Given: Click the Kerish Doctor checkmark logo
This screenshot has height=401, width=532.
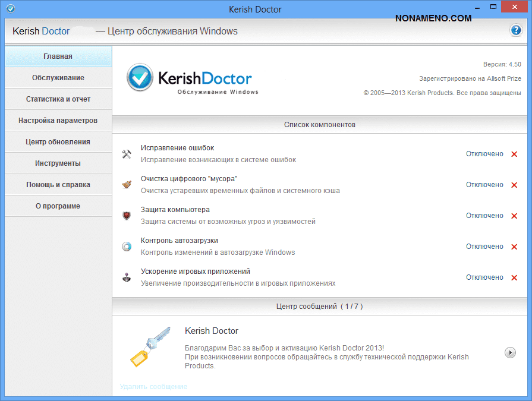Looking at the screenshot, I should pos(140,78).
